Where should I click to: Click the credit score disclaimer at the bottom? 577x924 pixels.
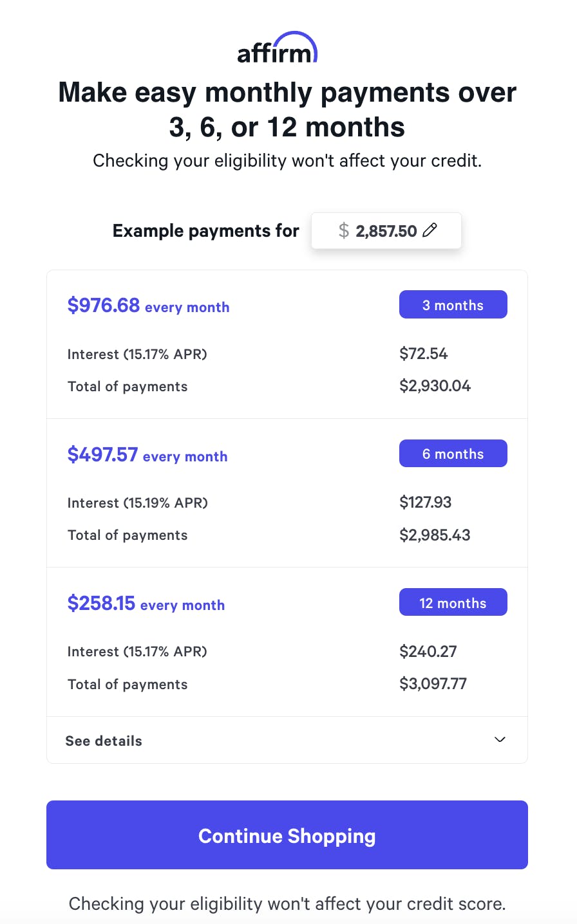pyautogui.click(x=287, y=904)
